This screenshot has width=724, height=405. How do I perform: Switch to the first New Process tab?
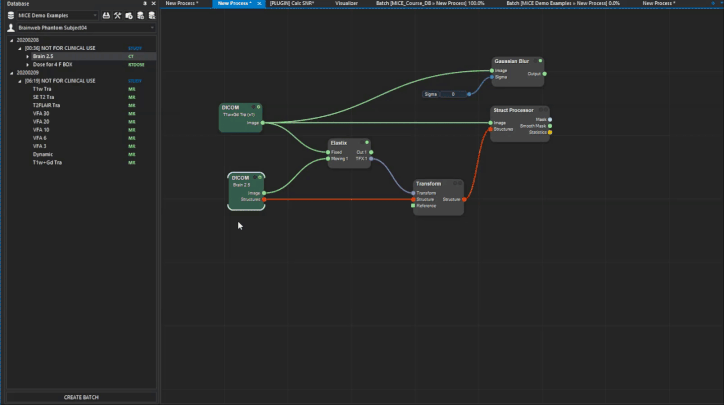point(182,3)
